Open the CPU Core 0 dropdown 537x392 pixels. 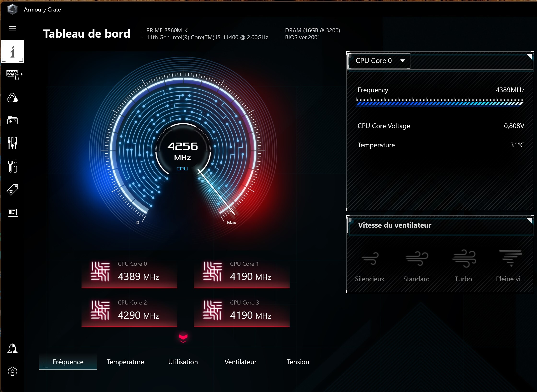pos(379,61)
